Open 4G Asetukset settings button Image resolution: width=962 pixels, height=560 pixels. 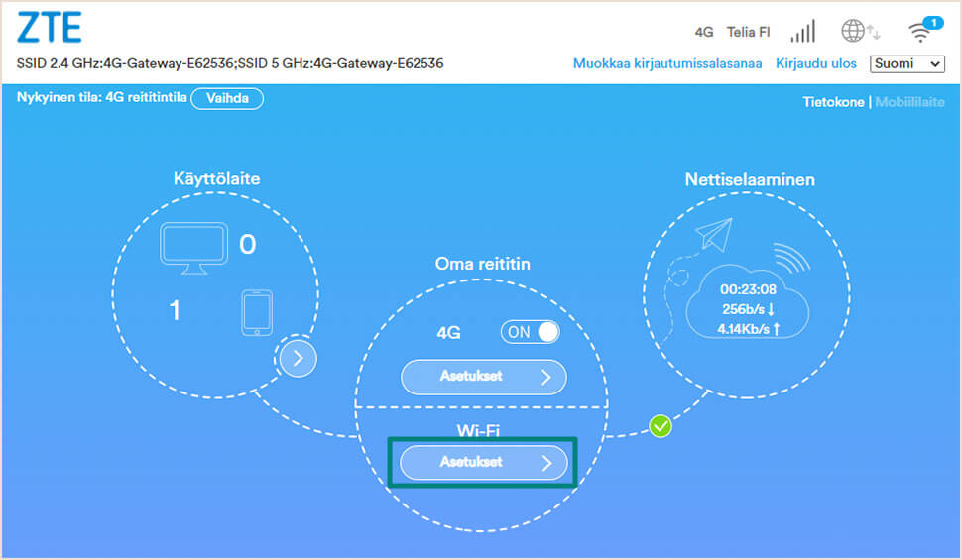483,377
